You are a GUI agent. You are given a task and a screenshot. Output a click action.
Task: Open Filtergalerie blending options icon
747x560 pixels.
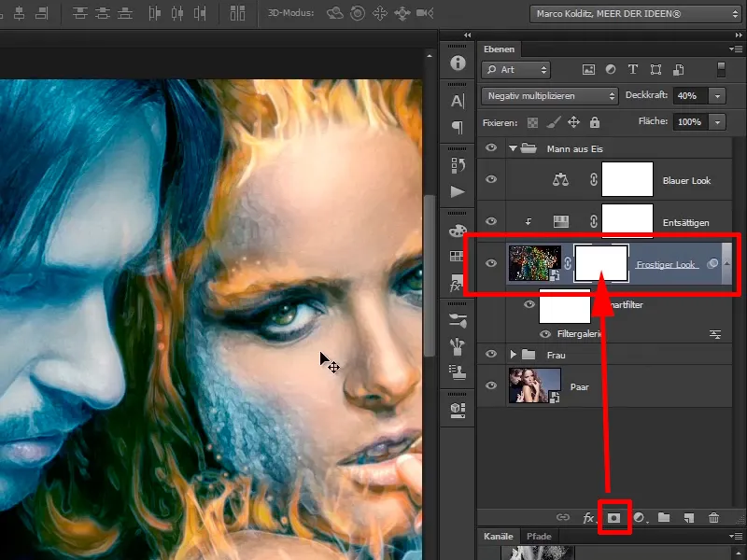coord(715,334)
